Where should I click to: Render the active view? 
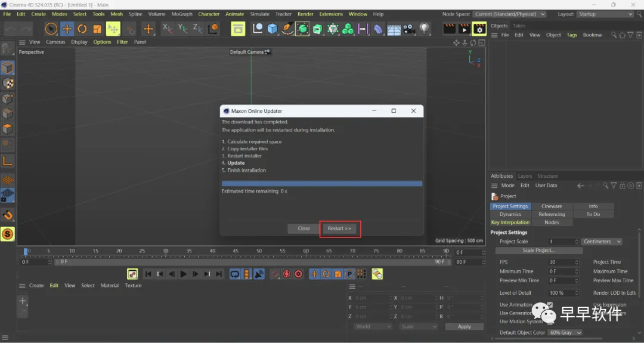tap(450, 29)
